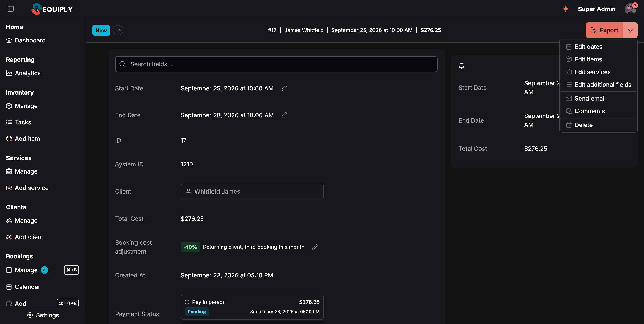Viewport: 644px width, 324px height.
Task: Click the -10% adjustment tag
Action: click(x=190, y=247)
